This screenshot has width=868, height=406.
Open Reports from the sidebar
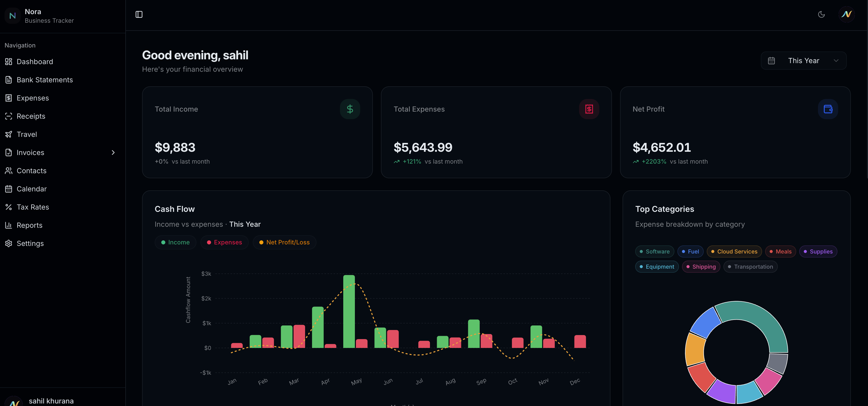pos(30,225)
